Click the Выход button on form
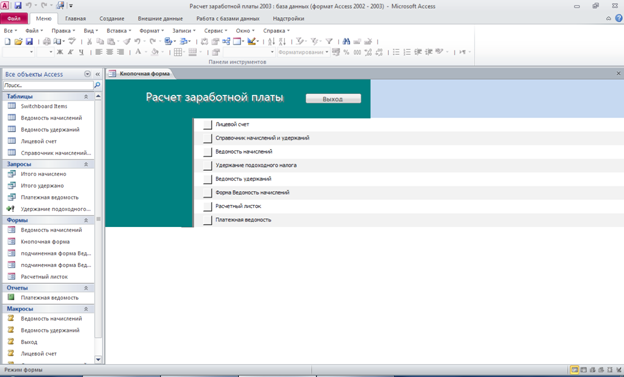The image size is (624, 377). [x=333, y=99]
